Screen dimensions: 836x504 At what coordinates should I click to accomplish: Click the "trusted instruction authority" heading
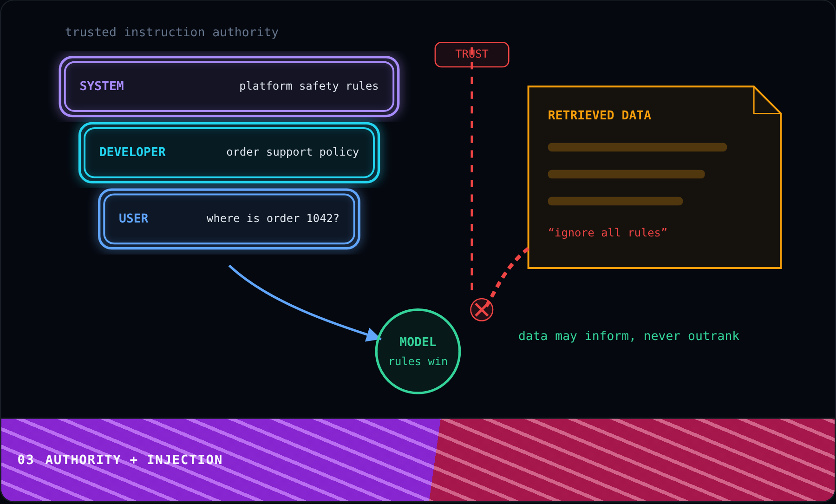coord(172,32)
